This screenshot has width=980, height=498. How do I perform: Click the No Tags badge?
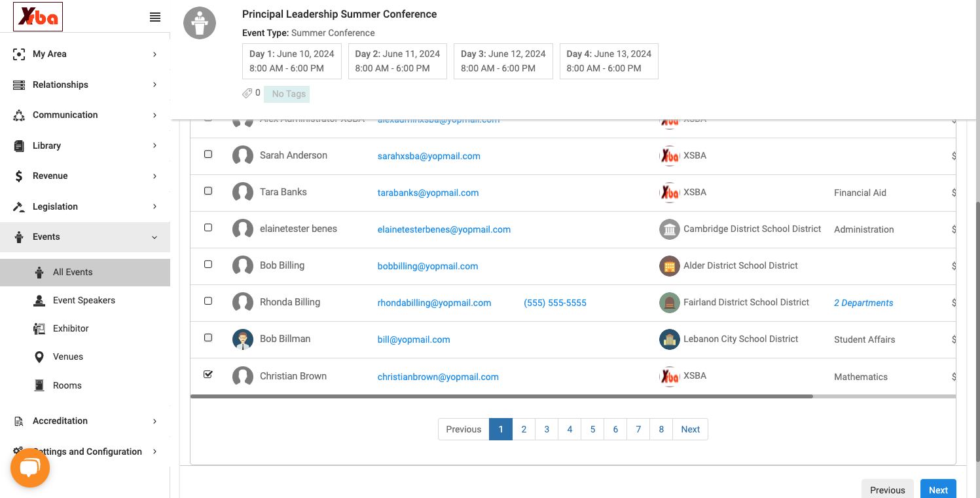coord(287,94)
